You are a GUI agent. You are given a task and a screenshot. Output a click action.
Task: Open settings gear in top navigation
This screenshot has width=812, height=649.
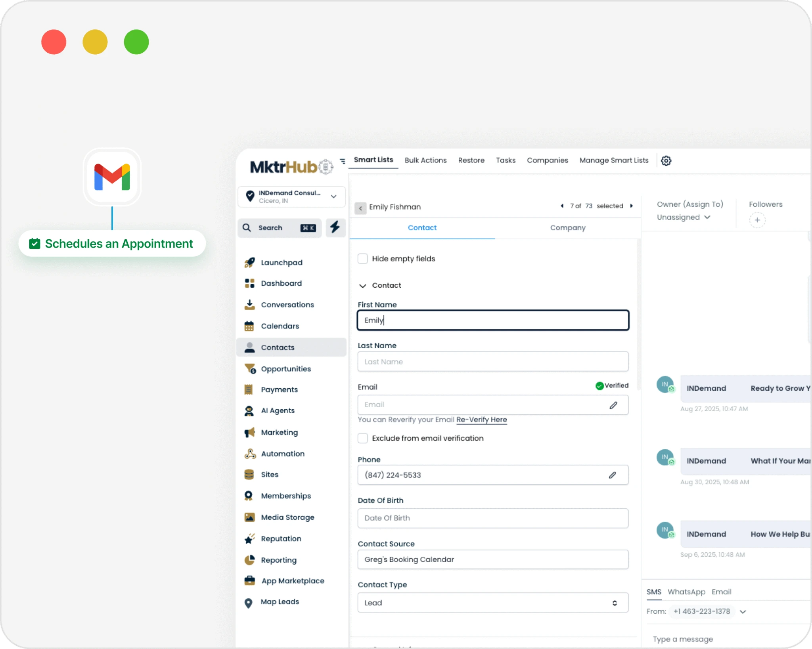tap(666, 160)
